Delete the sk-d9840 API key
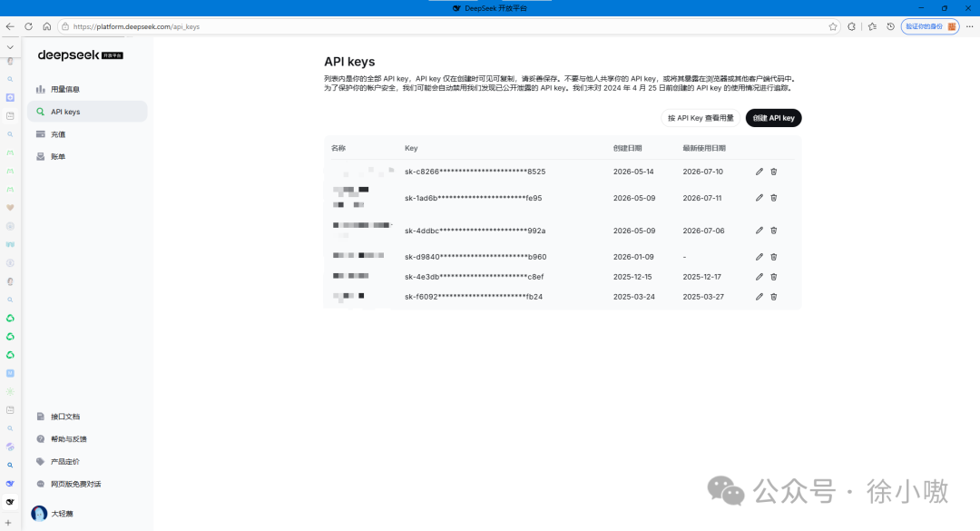Image resolution: width=980 pixels, height=531 pixels. click(x=774, y=257)
